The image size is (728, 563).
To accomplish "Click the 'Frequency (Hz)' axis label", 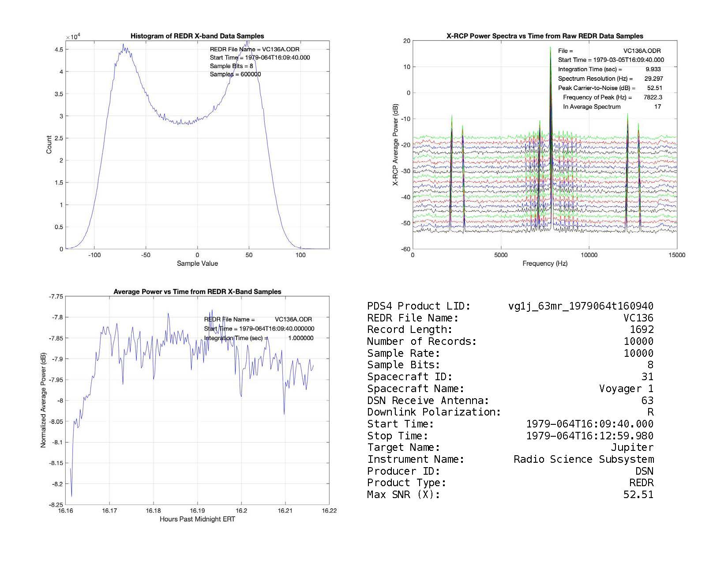I will [x=544, y=264].
